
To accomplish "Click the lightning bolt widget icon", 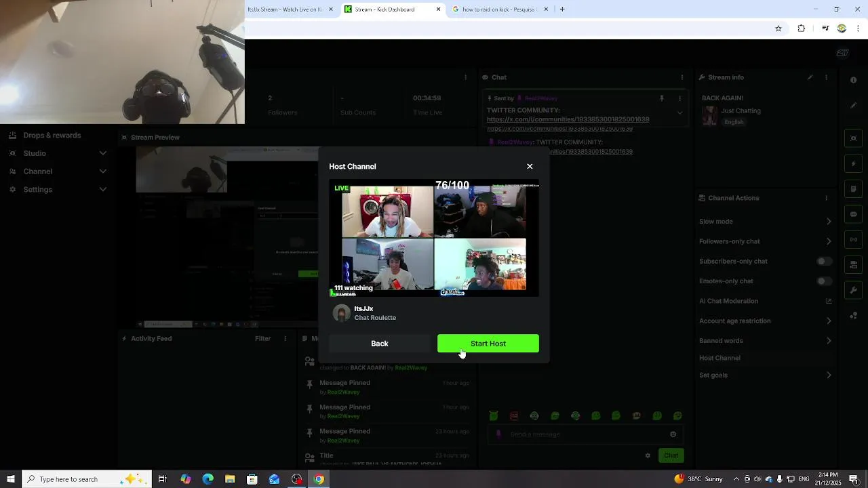I will [853, 163].
